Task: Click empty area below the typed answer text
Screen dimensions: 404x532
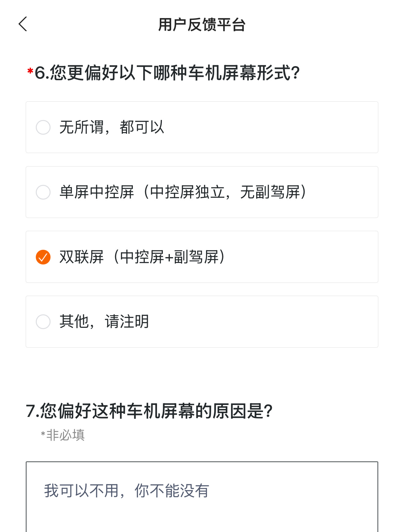Action: (x=202, y=517)
